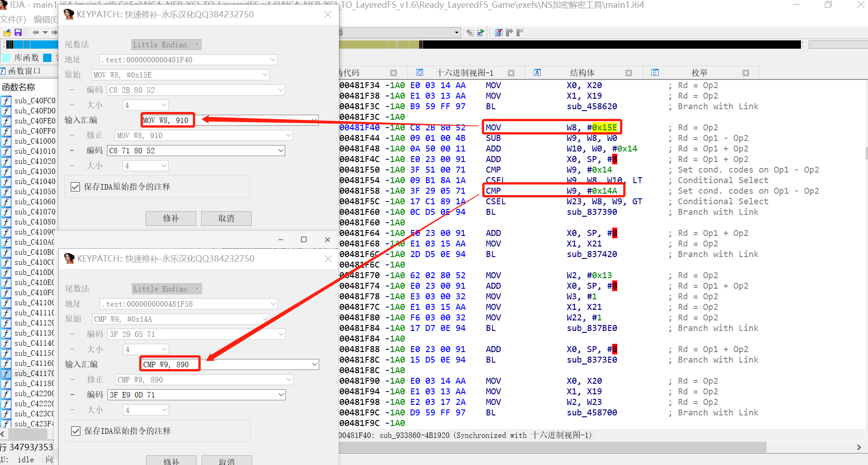Click sub_837390 branch target in disassembly
This screenshot has height=465, width=868.
[592, 212]
